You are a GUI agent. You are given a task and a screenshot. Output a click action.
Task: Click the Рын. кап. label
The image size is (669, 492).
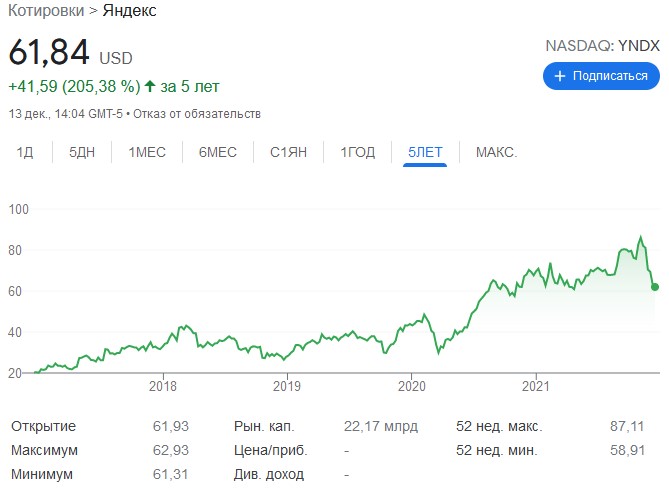point(264,426)
